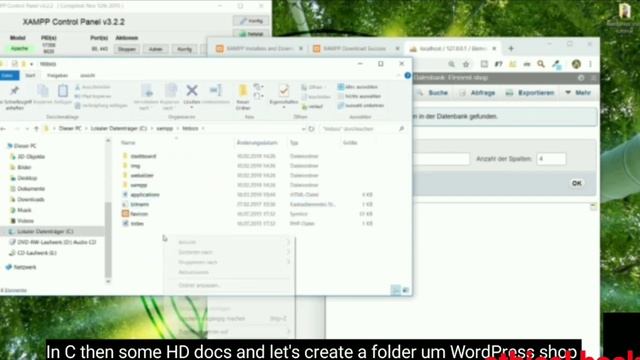
Task: Click Konfig button at top of XAMPP panel
Action: click(x=251, y=21)
